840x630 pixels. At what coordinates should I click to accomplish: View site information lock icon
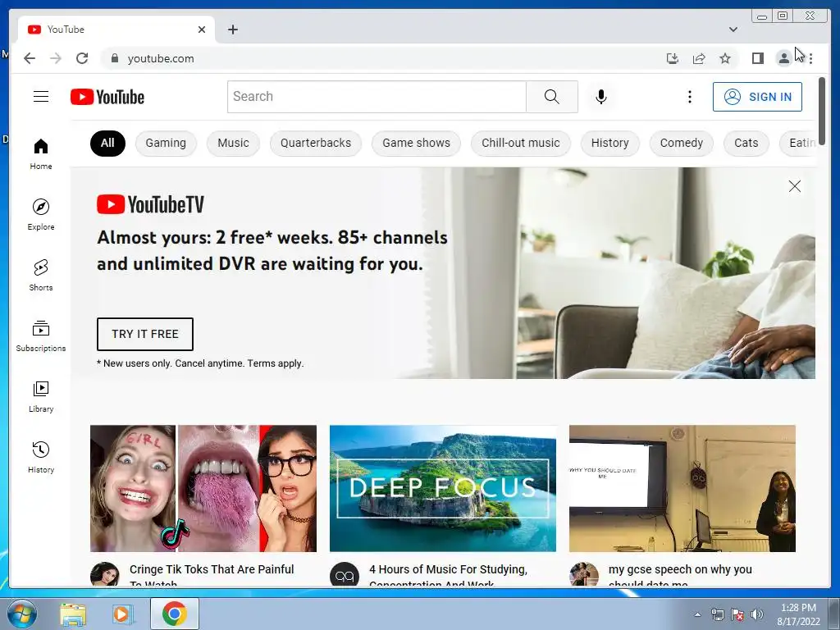[114, 58]
